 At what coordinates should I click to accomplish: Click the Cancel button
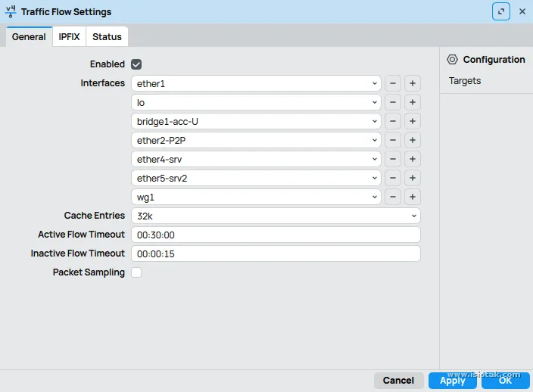[x=398, y=381]
